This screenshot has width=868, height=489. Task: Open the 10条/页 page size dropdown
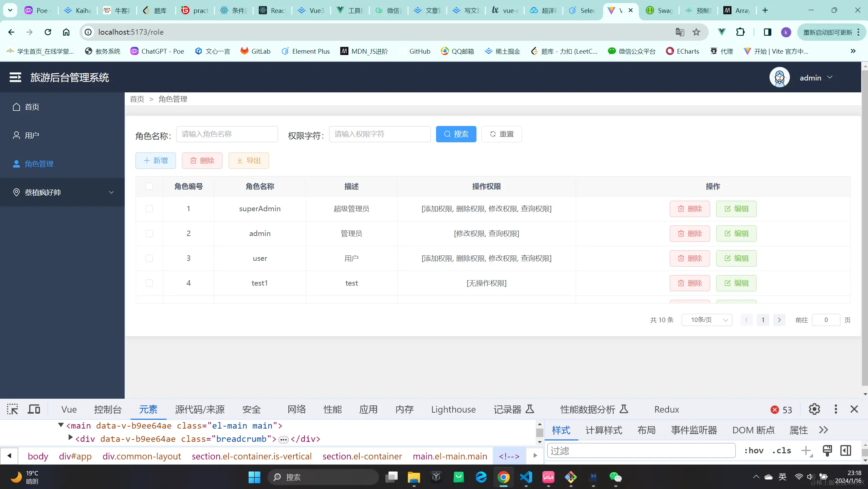pos(707,320)
